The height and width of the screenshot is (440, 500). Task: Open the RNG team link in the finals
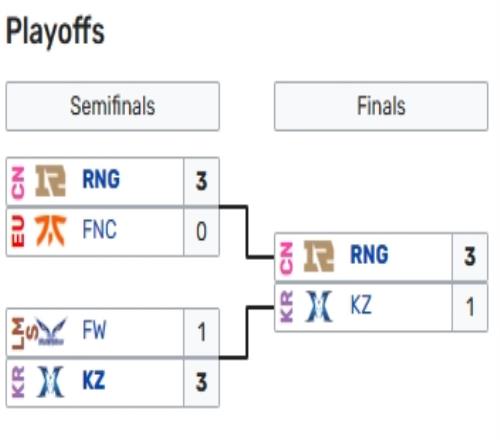click(369, 255)
